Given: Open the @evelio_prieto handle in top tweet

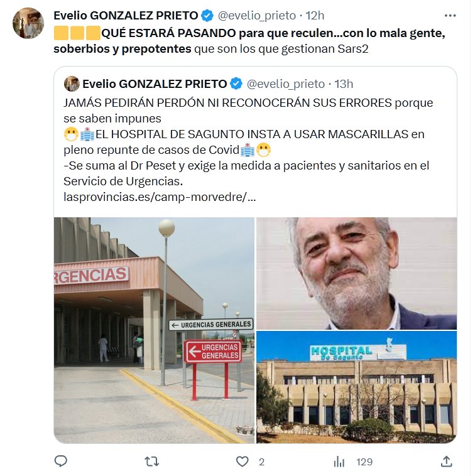Looking at the screenshot, I should [x=257, y=16].
